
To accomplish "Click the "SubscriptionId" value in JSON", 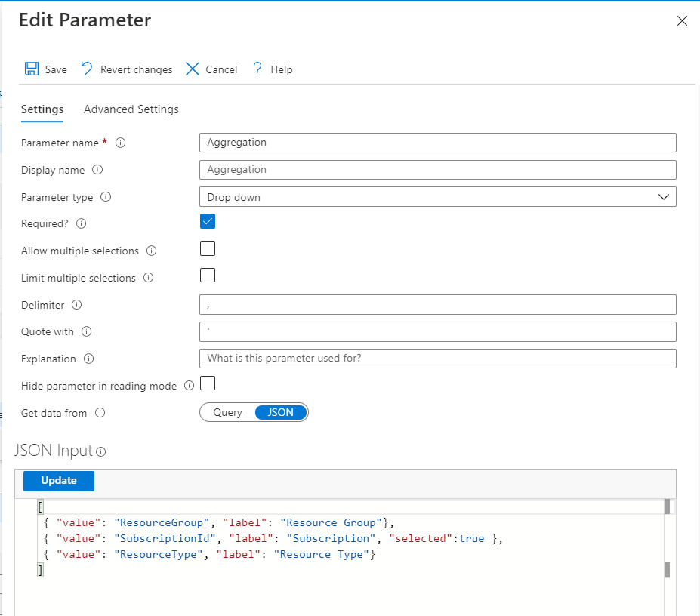I will 165,539.
